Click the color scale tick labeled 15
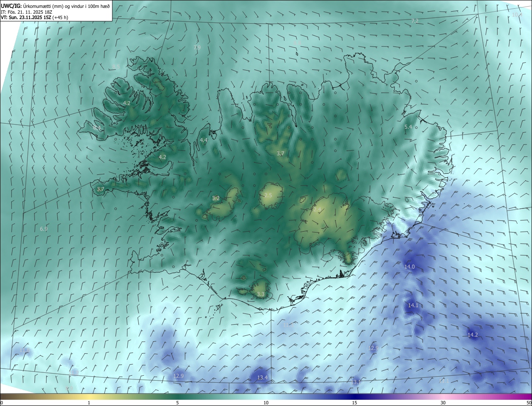The width and height of the screenshot is (532, 406). tap(355, 403)
